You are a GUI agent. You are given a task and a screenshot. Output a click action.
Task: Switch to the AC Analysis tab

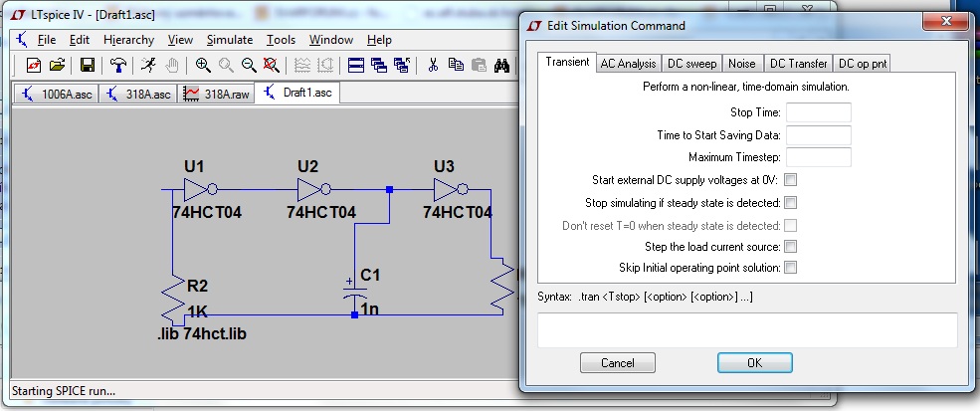coord(628,63)
